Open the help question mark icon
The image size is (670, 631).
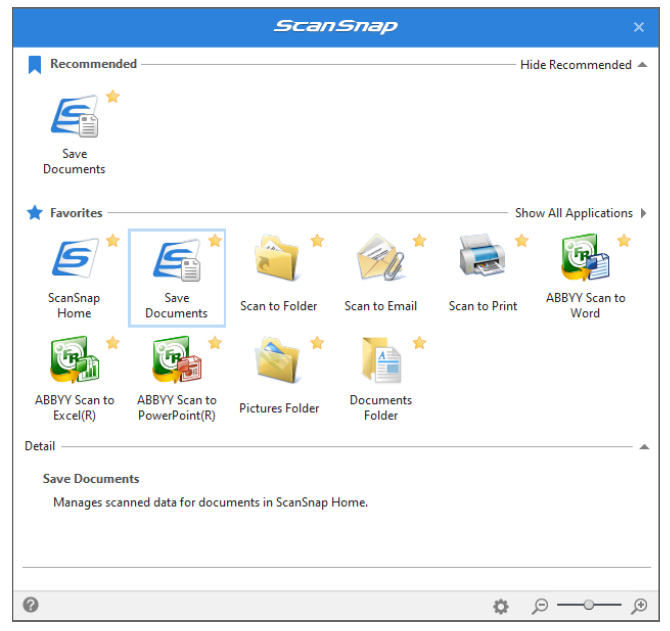pyautogui.click(x=31, y=605)
